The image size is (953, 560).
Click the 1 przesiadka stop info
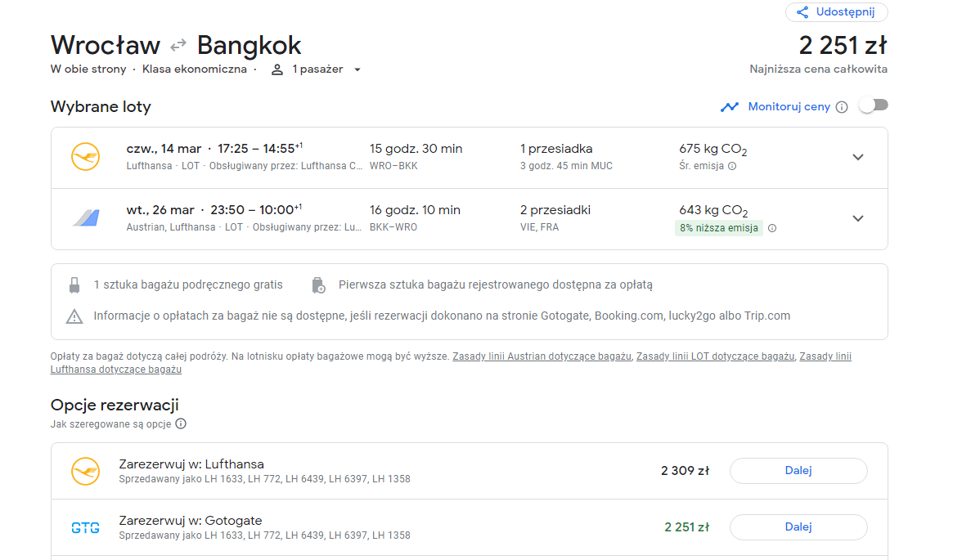[x=556, y=149]
